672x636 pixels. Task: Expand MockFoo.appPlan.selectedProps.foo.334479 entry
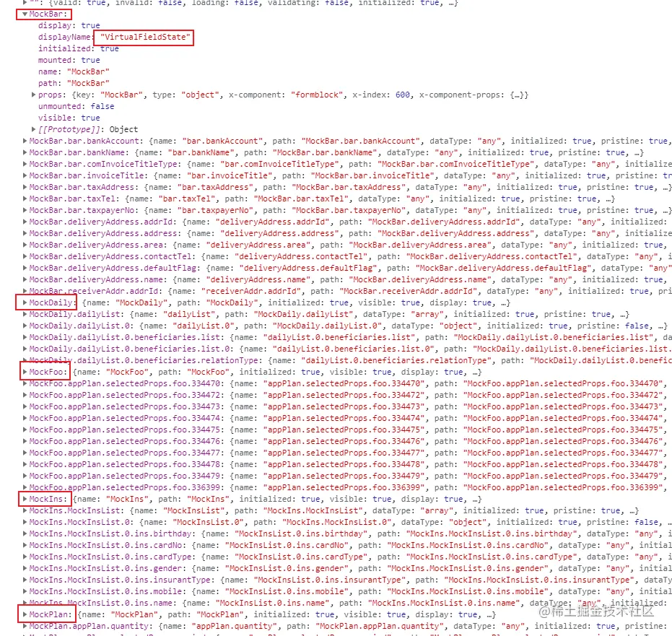(x=25, y=476)
